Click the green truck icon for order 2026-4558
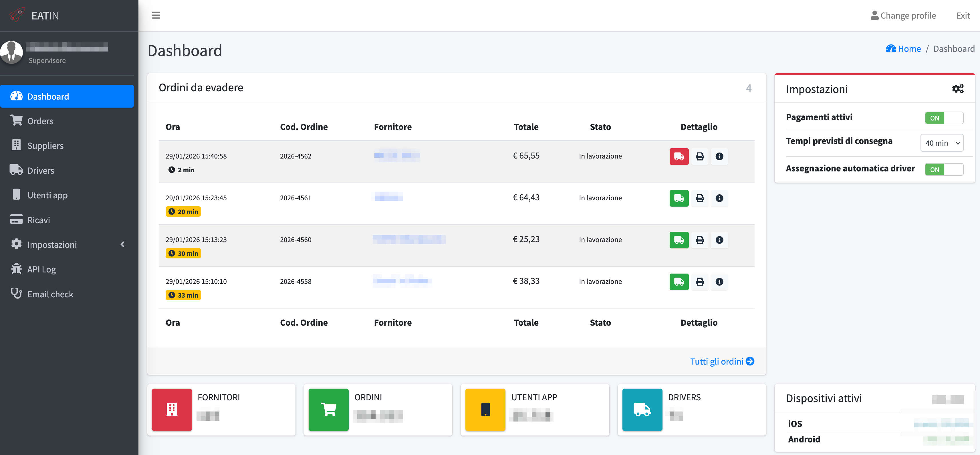This screenshot has width=980, height=455. coord(679,282)
